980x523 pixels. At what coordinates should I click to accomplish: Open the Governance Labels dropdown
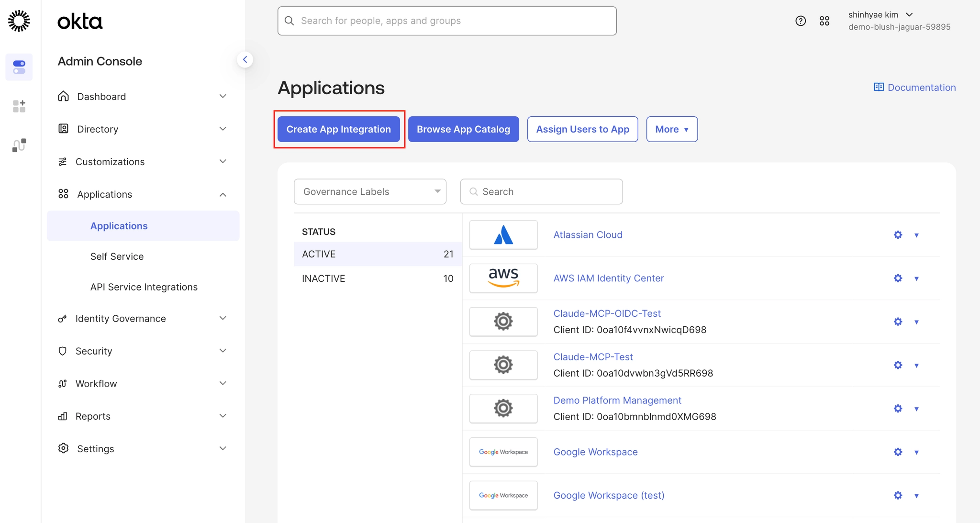(370, 192)
